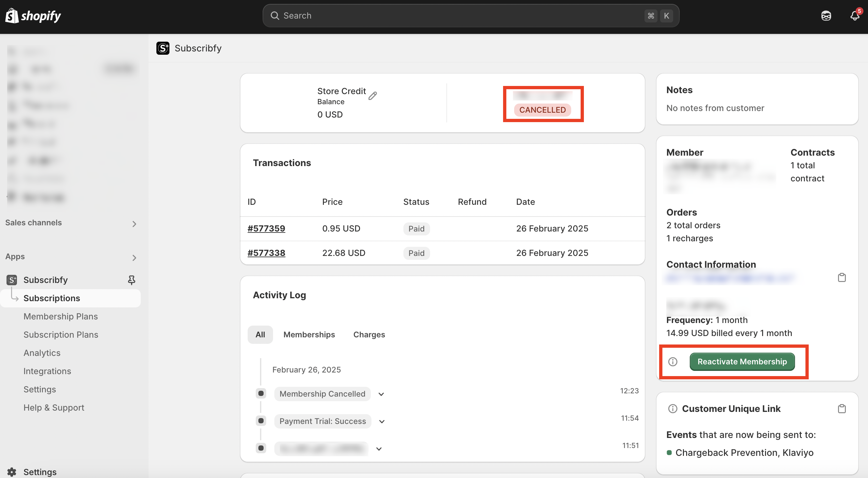The width and height of the screenshot is (868, 478).
Task: Open Membership Plans in the sidebar
Action: [61, 316]
